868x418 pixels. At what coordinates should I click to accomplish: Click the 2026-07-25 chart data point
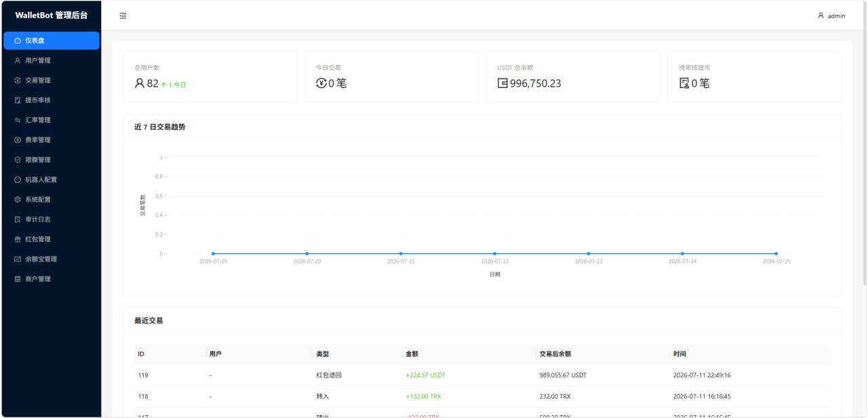(x=776, y=253)
